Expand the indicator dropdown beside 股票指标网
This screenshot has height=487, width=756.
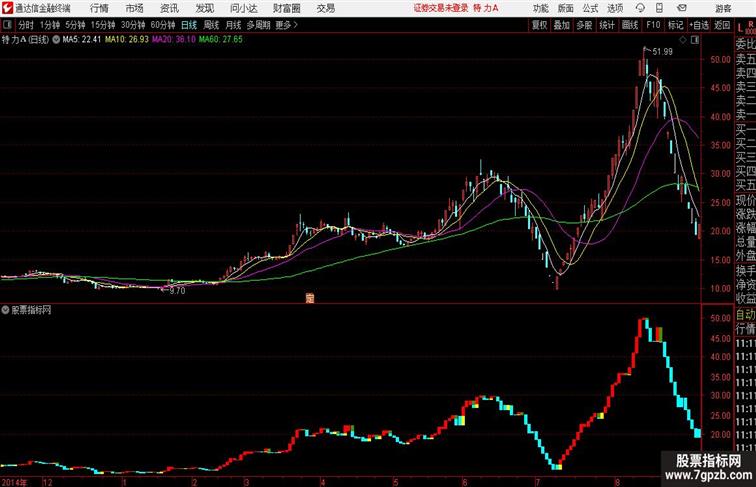click(x=5, y=310)
